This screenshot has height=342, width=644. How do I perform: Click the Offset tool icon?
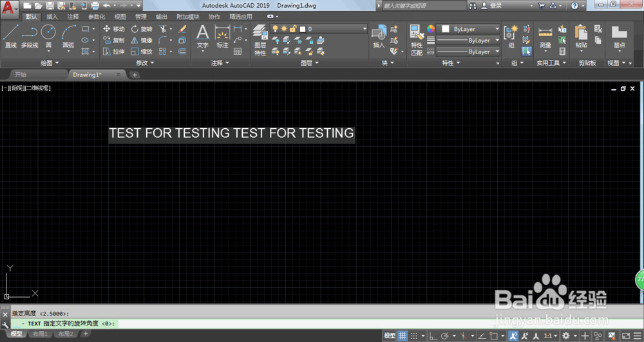click(x=182, y=52)
